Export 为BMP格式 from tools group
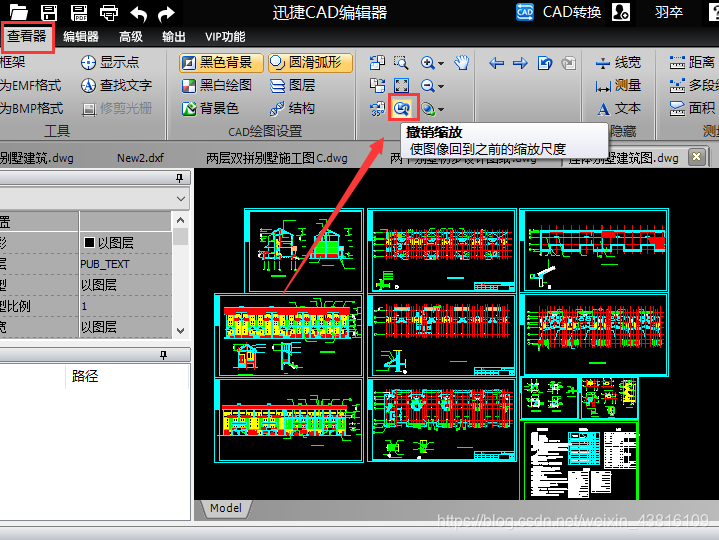The height and width of the screenshot is (540, 719). [32, 109]
